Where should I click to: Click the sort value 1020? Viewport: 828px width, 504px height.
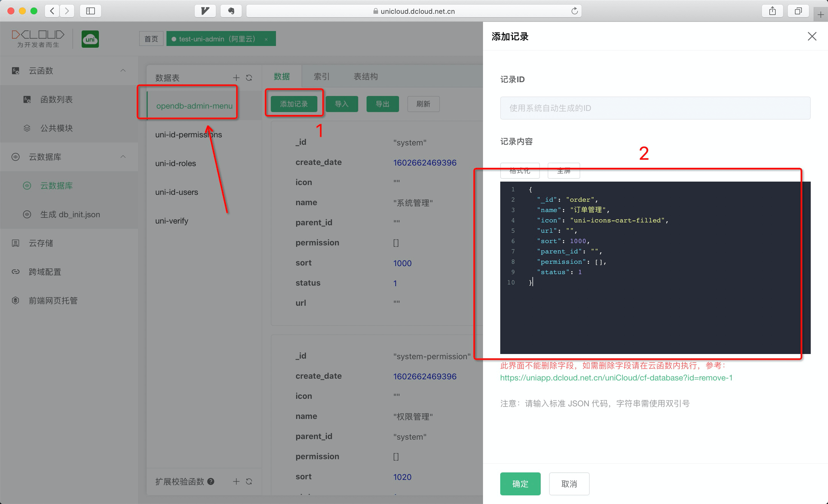click(402, 477)
